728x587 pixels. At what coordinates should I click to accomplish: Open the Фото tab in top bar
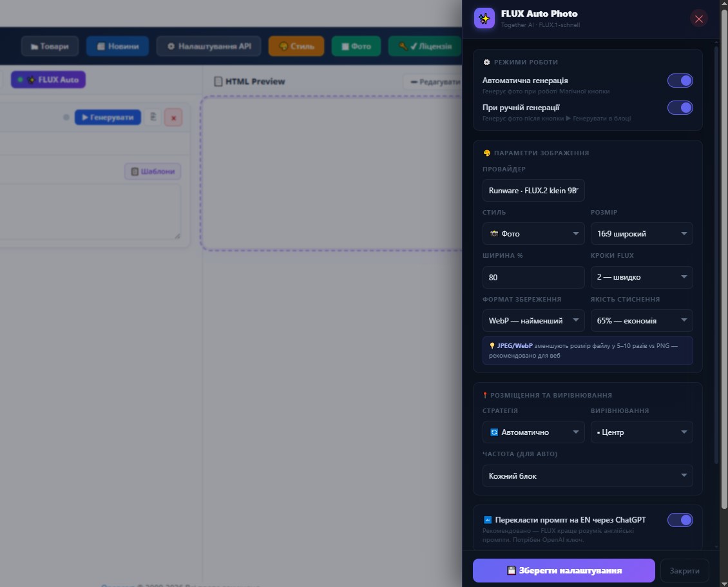coord(356,46)
